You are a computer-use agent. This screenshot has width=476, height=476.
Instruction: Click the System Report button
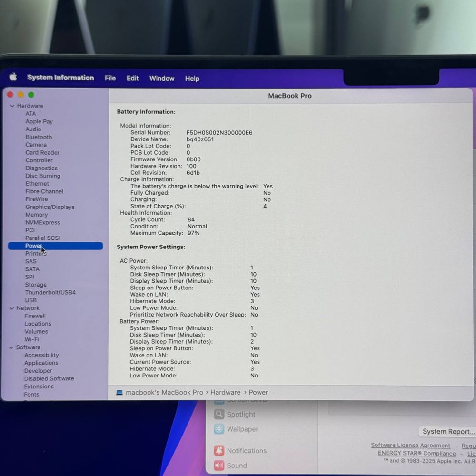coord(447,431)
